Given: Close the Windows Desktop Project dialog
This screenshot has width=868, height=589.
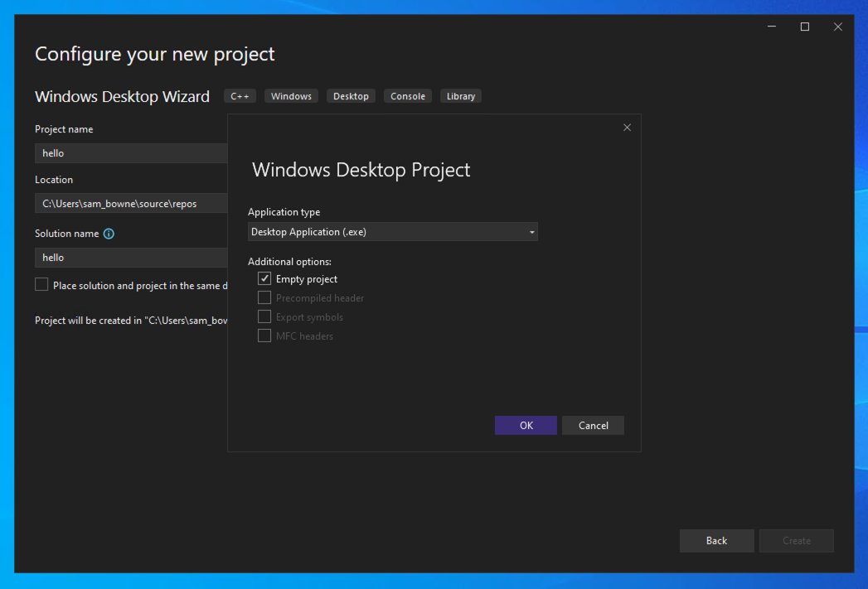Looking at the screenshot, I should pos(627,128).
